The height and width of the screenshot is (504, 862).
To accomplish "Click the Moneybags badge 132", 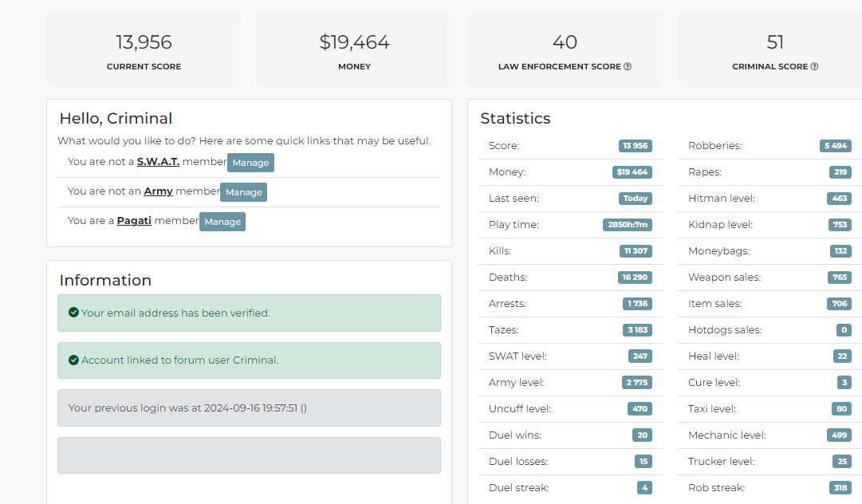I will click(x=840, y=251).
